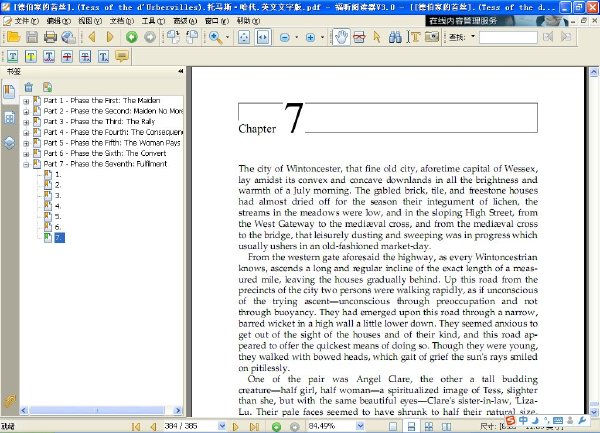
Task: Collapse the bookmark panel with double arrow
Action: [x=180, y=71]
